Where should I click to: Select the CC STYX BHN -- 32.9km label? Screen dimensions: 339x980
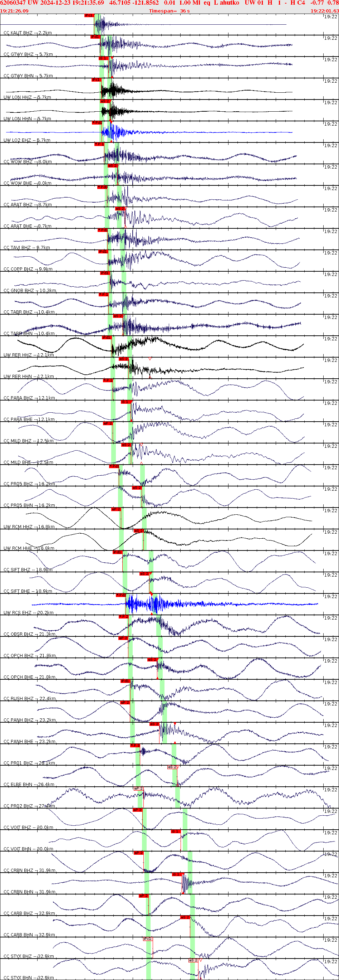[x=29, y=978]
